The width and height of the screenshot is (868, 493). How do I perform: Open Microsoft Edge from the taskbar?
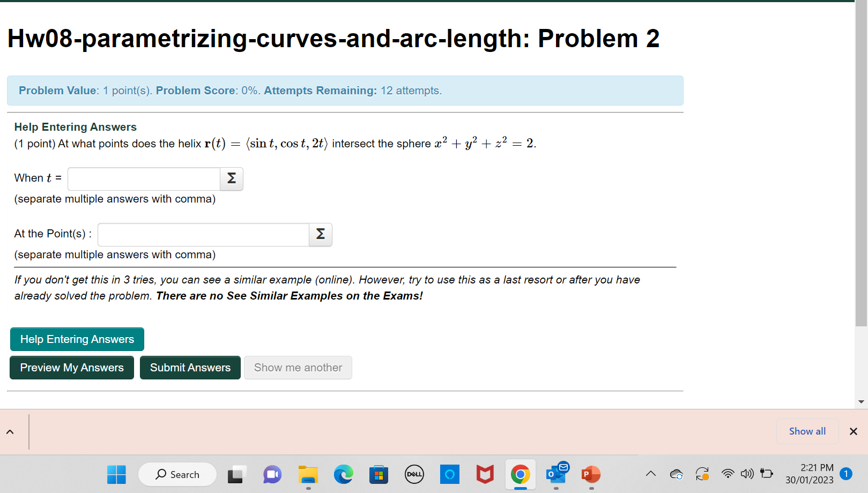coord(343,474)
